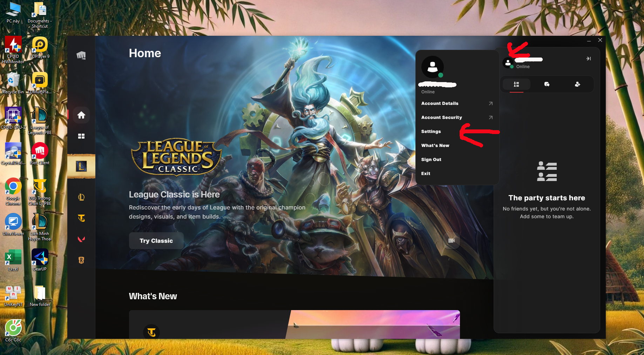Open Teamfight Tactics icon in sidebar
The height and width of the screenshot is (355, 644).
(x=81, y=218)
